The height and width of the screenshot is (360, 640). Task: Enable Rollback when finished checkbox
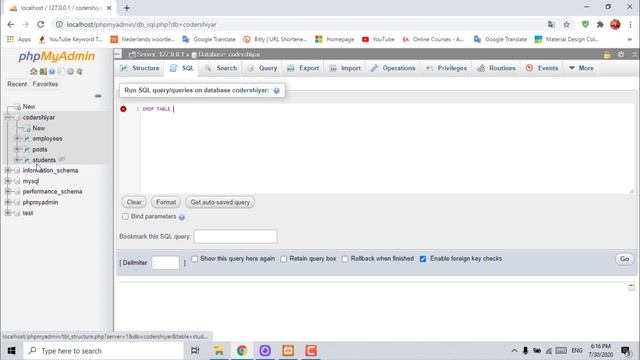345,259
